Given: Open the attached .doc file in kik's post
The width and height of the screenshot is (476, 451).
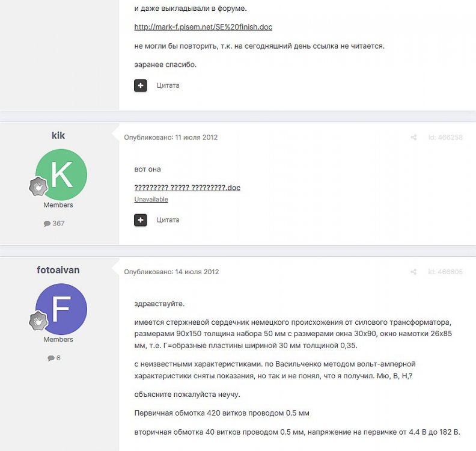Looking at the screenshot, I should [x=187, y=188].
